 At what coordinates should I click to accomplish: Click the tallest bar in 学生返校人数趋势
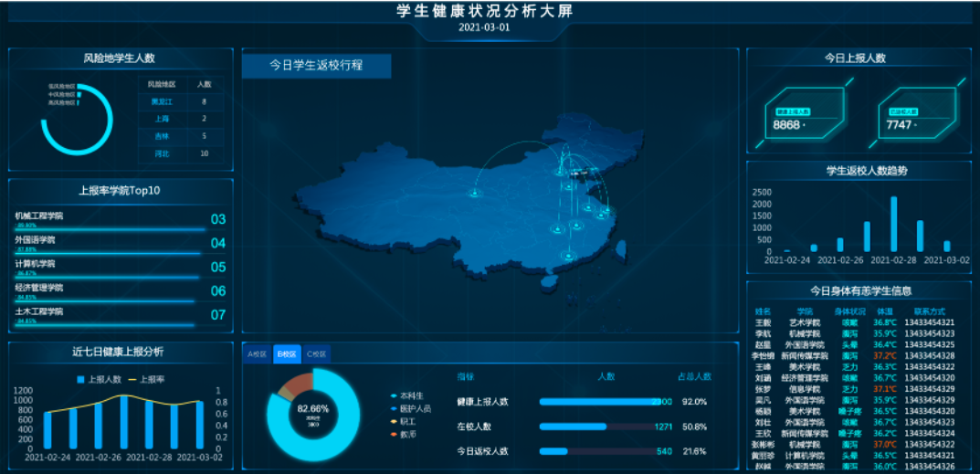[894, 225]
